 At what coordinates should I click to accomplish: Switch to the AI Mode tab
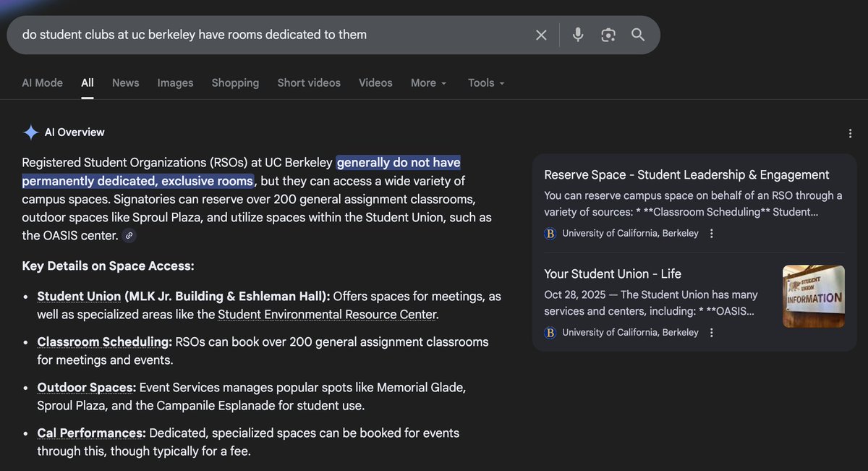(x=42, y=83)
